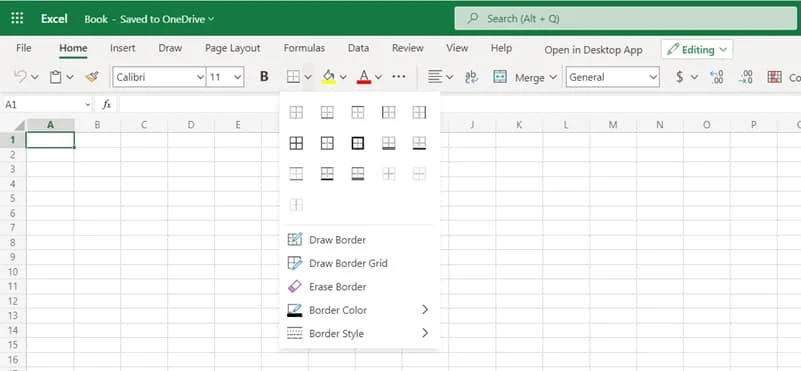Open Border Color submenu

pyautogui.click(x=360, y=310)
